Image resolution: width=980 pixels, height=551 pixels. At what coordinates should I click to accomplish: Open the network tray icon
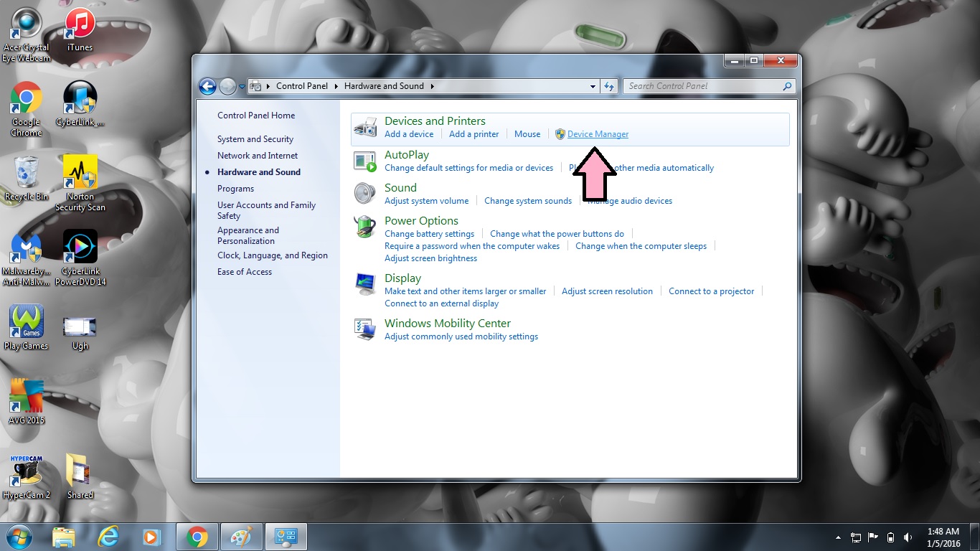coord(856,537)
